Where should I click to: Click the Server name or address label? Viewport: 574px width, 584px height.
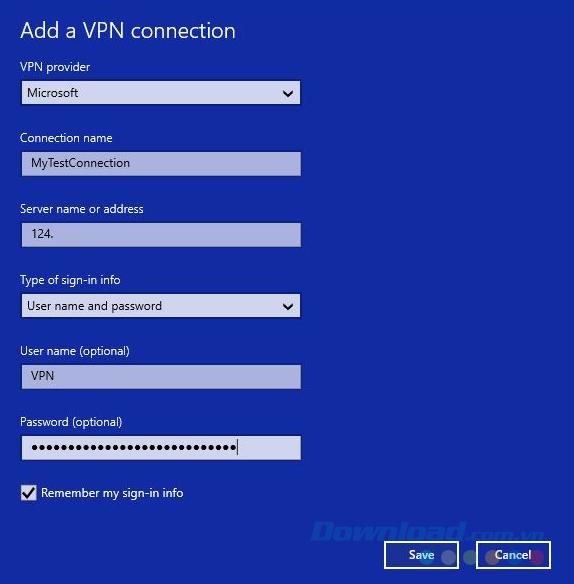point(82,209)
